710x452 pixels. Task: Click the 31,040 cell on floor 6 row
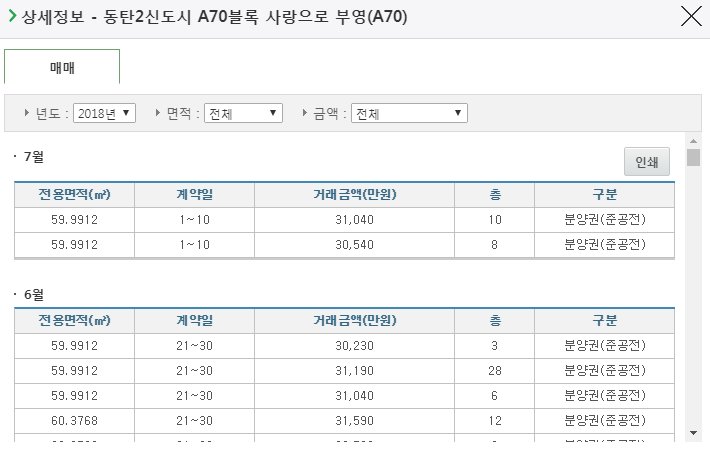pos(355,396)
